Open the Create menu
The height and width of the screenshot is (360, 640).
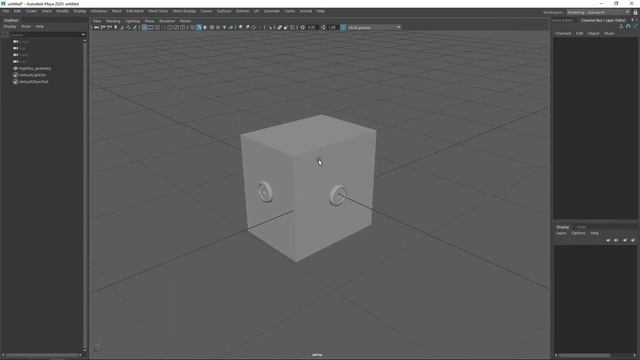click(x=31, y=11)
